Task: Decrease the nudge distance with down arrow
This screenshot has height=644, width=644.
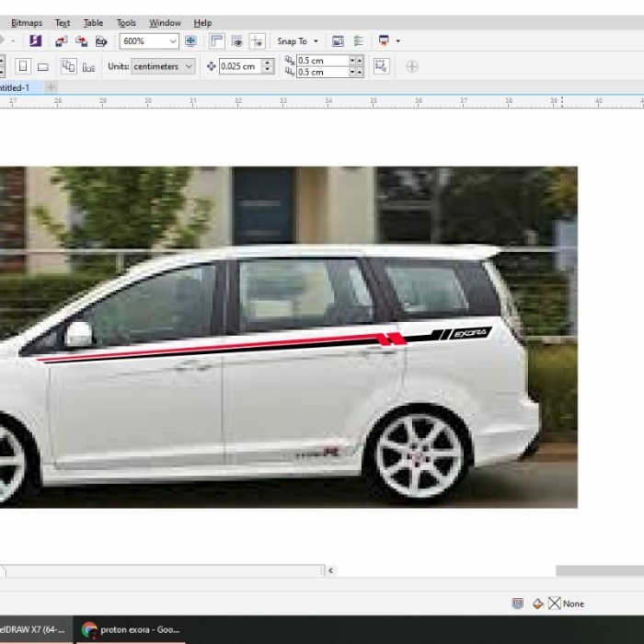Action: click(268, 70)
